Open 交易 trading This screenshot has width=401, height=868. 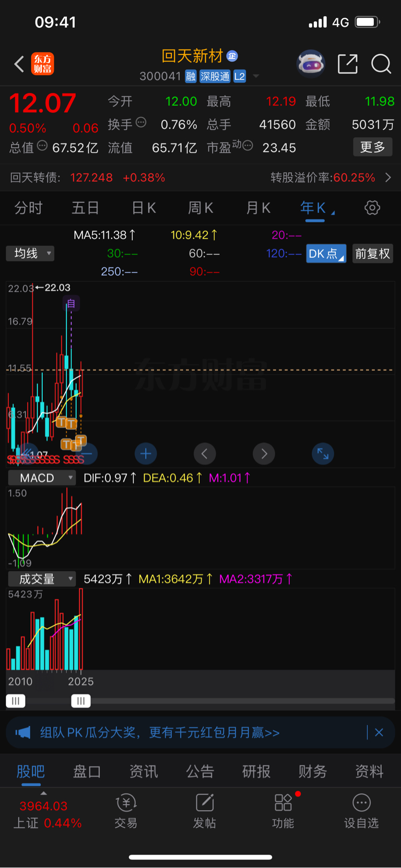(x=126, y=812)
